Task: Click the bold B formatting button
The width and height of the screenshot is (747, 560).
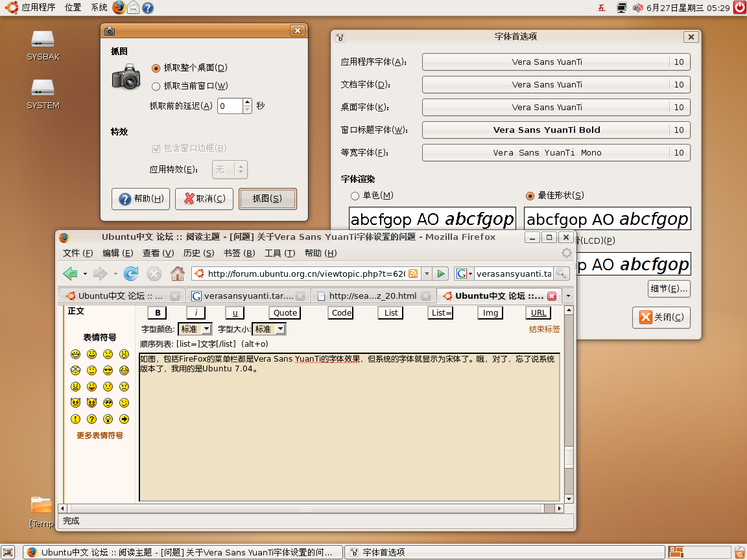Action: (157, 313)
